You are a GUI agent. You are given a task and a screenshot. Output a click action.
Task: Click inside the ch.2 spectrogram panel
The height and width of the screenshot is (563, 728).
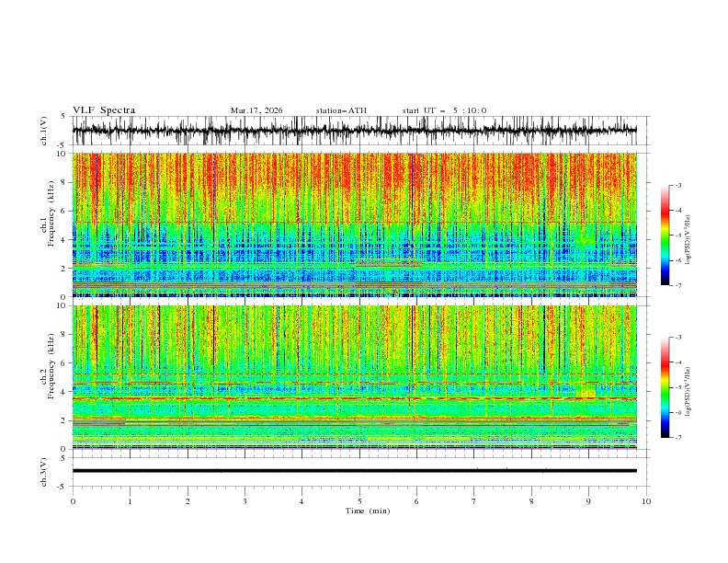click(354, 377)
